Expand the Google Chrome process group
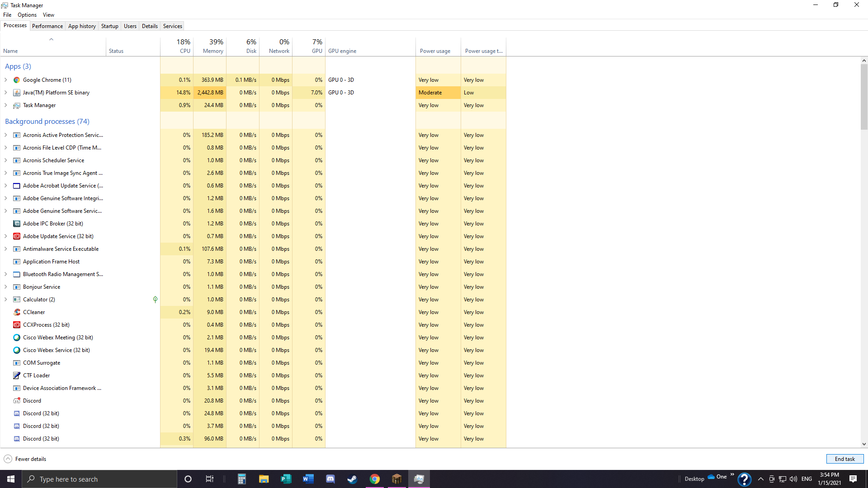Image resolution: width=868 pixels, height=488 pixels. pos(6,80)
